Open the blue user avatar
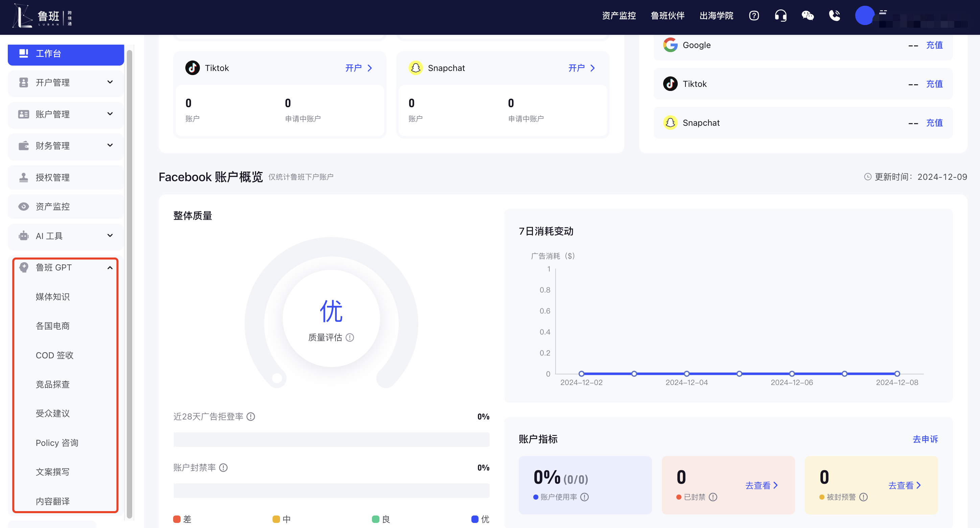This screenshot has width=980, height=528. (x=864, y=16)
